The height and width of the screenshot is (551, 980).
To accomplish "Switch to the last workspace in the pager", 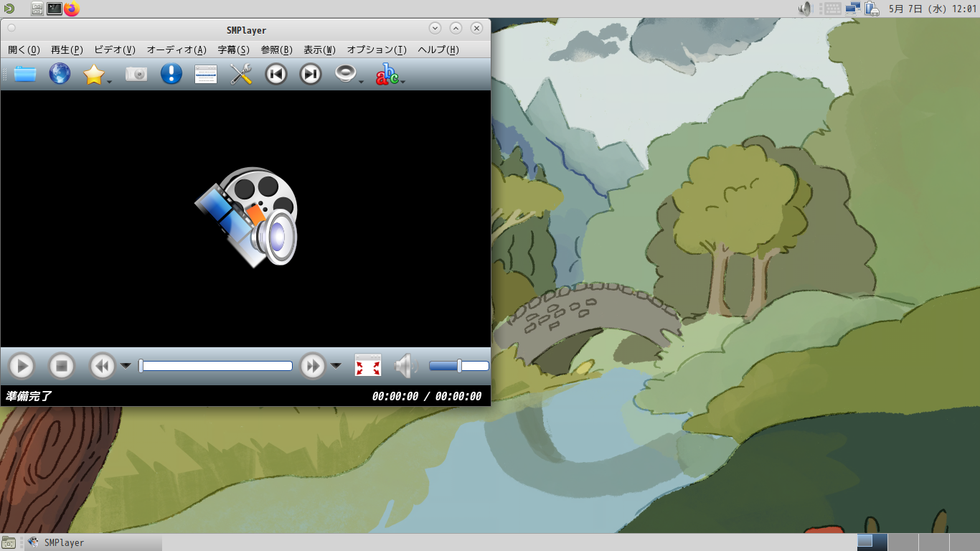I will 964,542.
